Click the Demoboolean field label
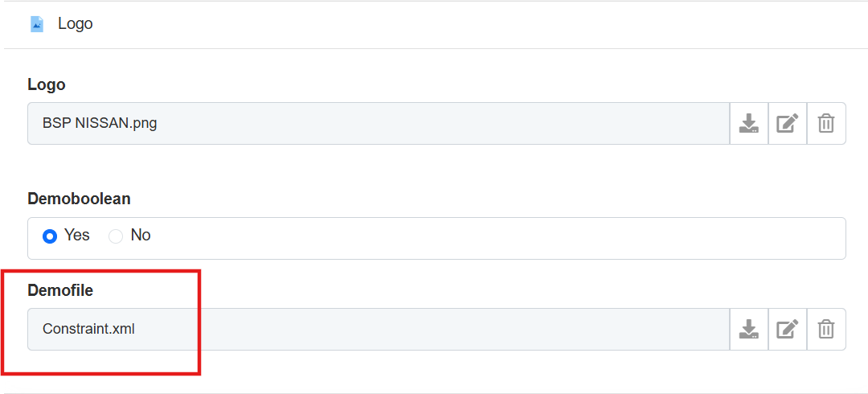Screen dimensions: 868x394 79,199
